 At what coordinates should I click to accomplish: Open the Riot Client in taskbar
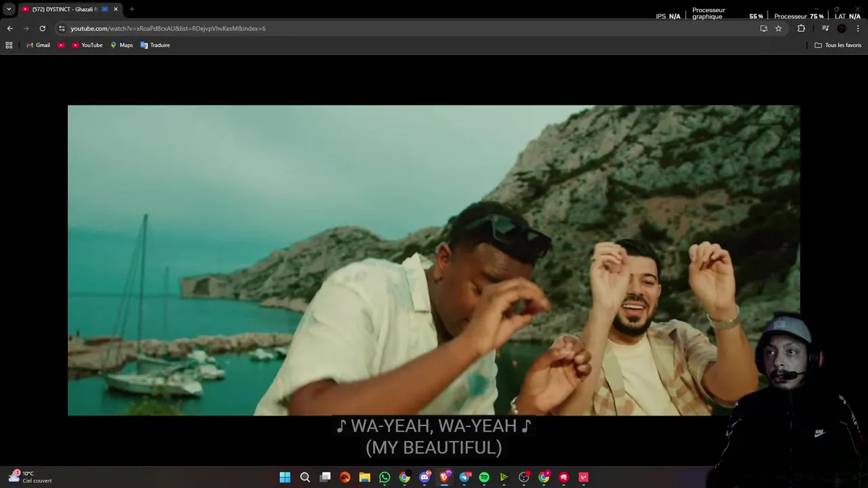564,477
